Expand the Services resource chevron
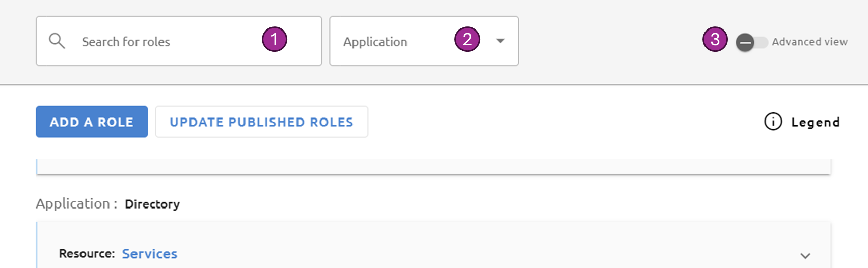 point(805,256)
